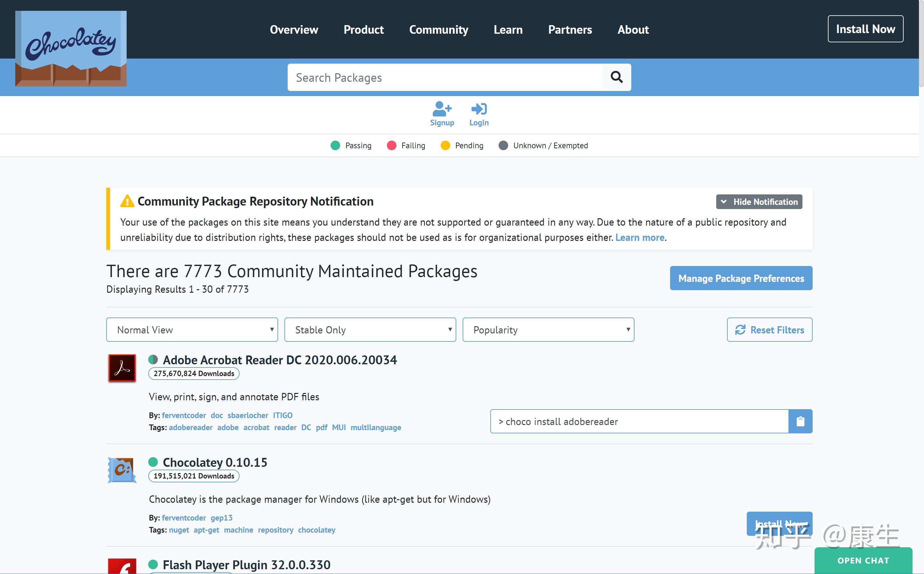Image resolution: width=924 pixels, height=574 pixels.
Task: Click the machine tag
Action: [x=238, y=530]
